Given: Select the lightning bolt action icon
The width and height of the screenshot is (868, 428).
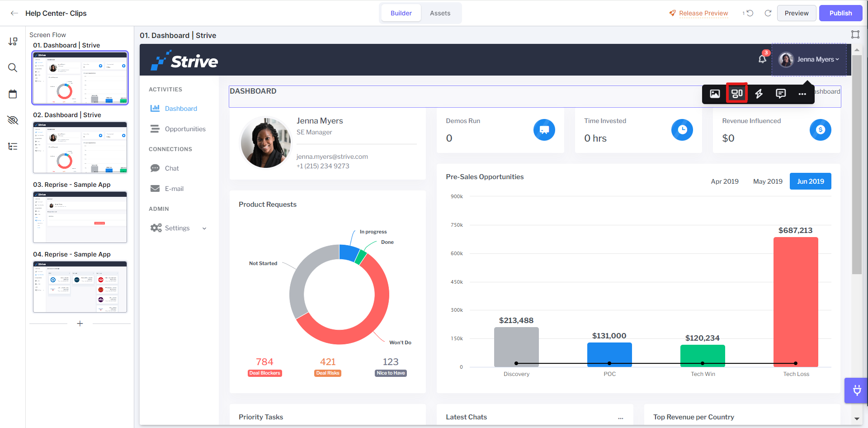Looking at the screenshot, I should 759,94.
